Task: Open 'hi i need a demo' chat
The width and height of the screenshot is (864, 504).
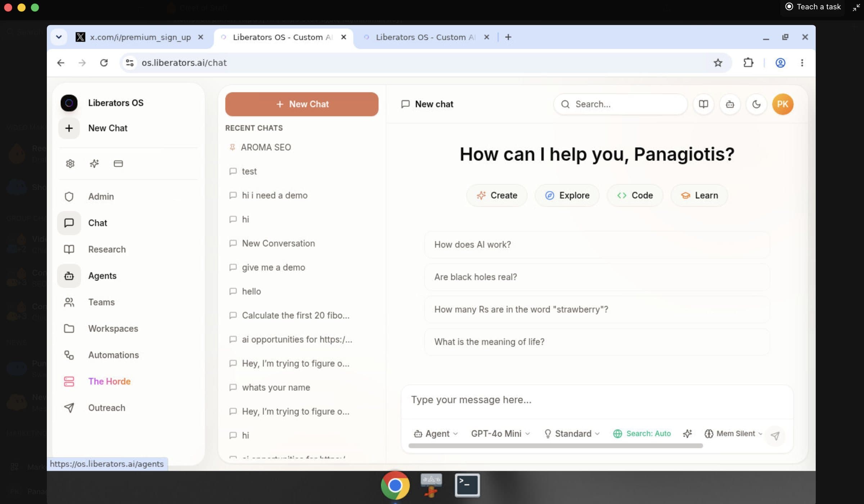Action: (x=302, y=195)
